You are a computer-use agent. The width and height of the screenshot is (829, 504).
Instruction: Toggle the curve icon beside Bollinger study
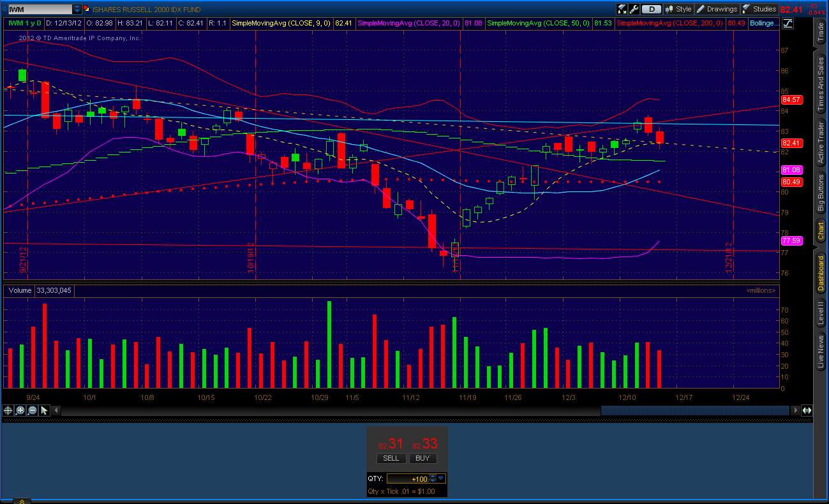pos(789,23)
